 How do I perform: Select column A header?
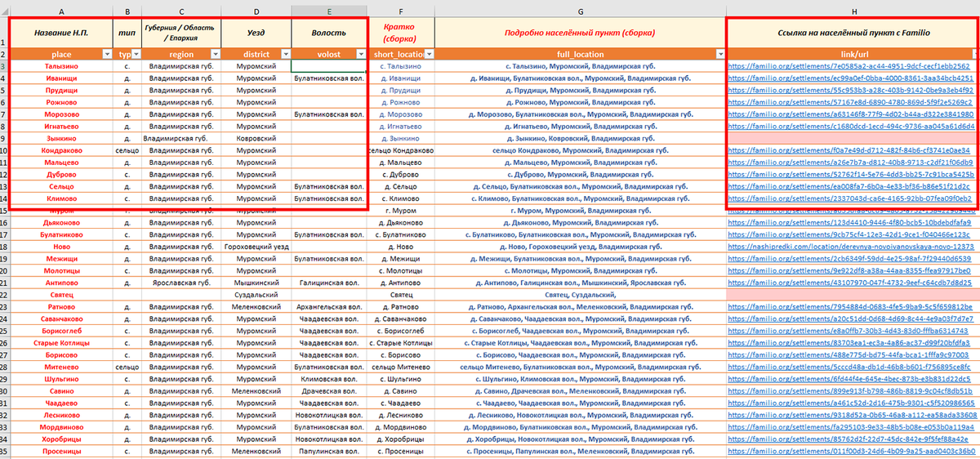tap(62, 11)
